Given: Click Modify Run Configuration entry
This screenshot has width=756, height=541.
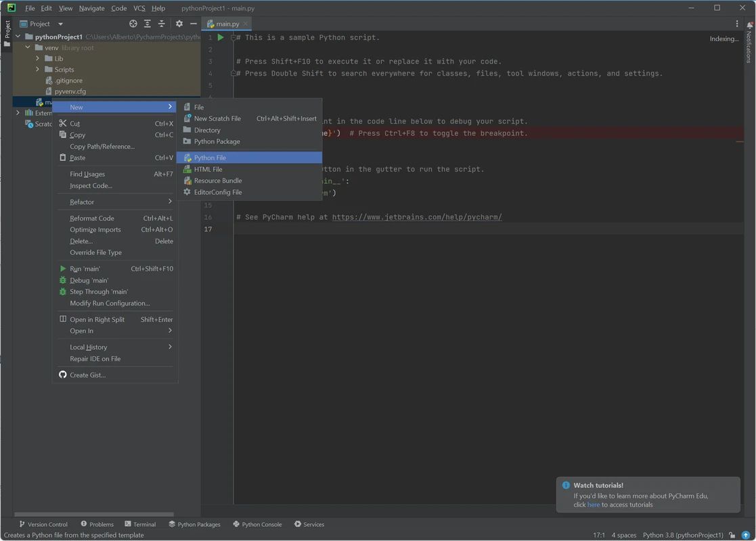Looking at the screenshot, I should (x=115, y=304).
